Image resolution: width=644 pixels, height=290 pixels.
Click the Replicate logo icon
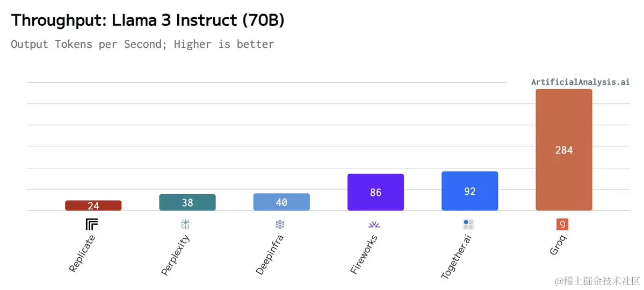click(x=92, y=224)
